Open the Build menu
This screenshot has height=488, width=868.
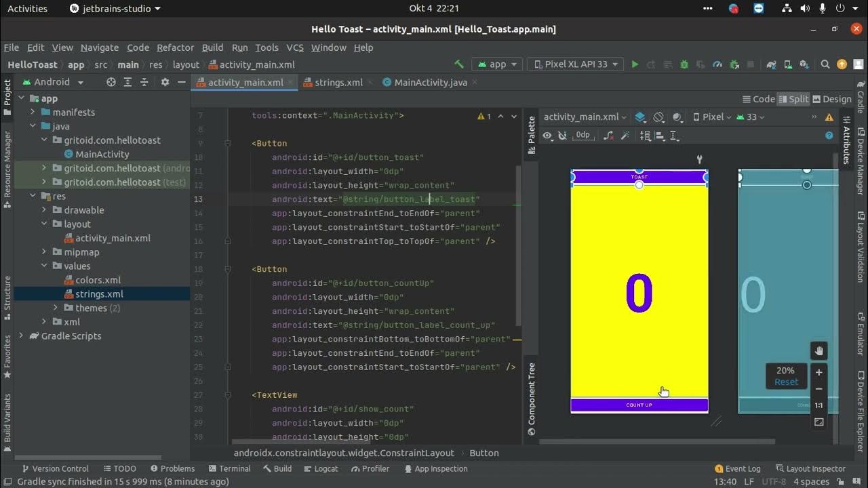[212, 47]
